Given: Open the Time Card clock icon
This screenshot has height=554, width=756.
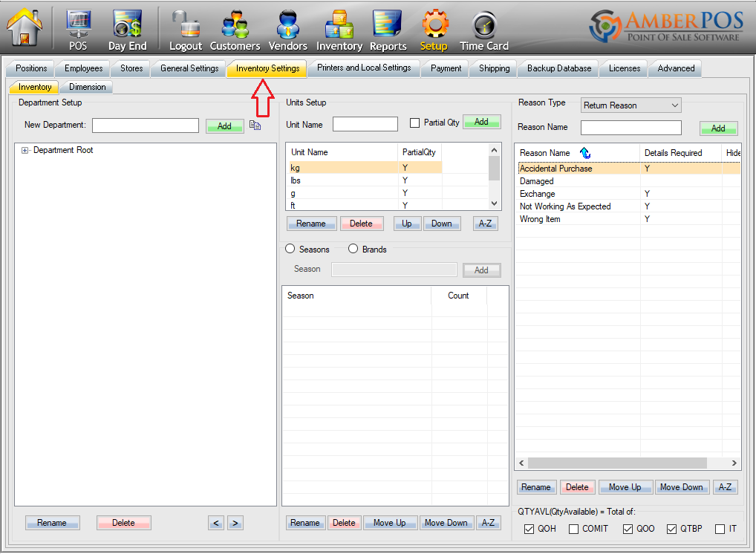Looking at the screenshot, I should coord(484,30).
